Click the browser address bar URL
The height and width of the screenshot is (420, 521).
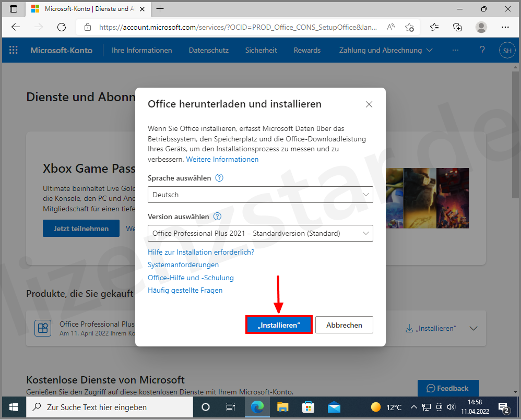[238, 27]
